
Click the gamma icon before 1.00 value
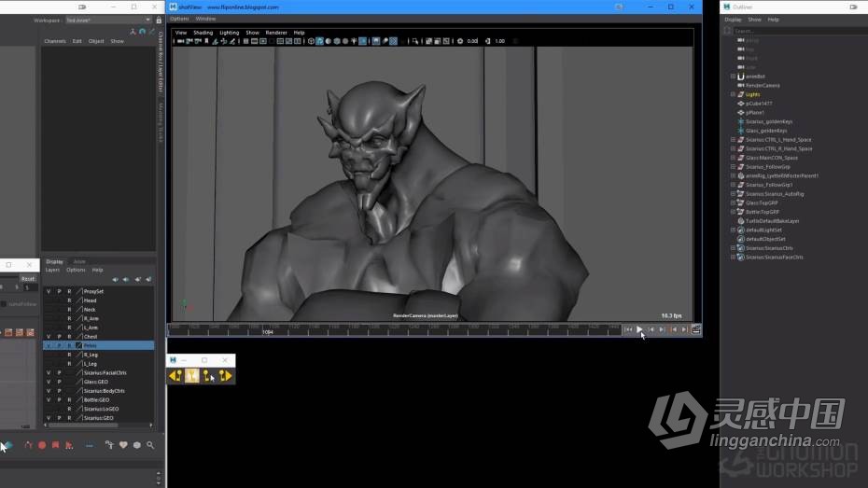488,41
